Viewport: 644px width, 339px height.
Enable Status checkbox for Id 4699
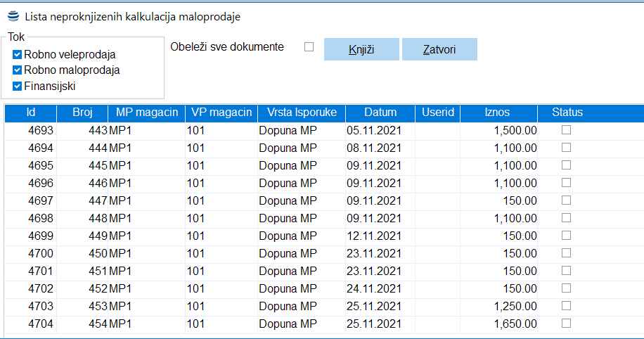point(566,236)
